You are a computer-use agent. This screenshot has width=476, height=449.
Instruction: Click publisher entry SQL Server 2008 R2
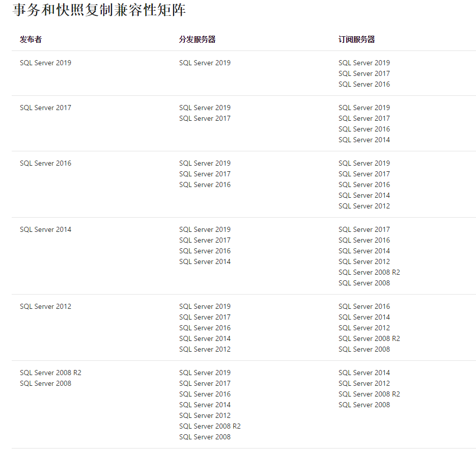(x=51, y=373)
